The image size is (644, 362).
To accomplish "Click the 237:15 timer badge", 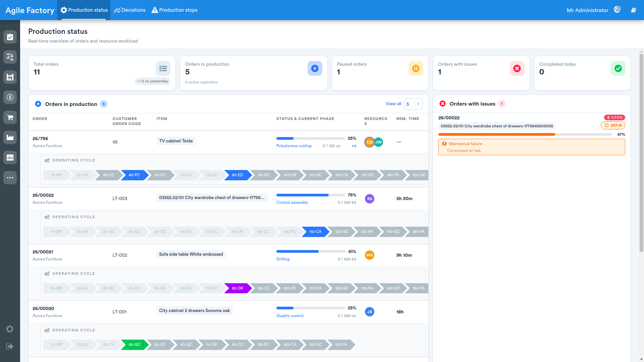I will point(613,125).
